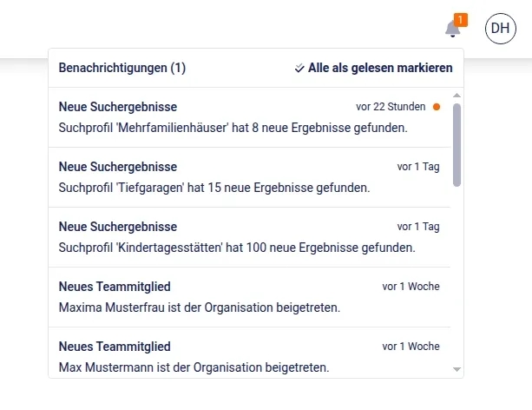532x410 pixels.
Task: Click the orange notification count badge
Action: 461,19
